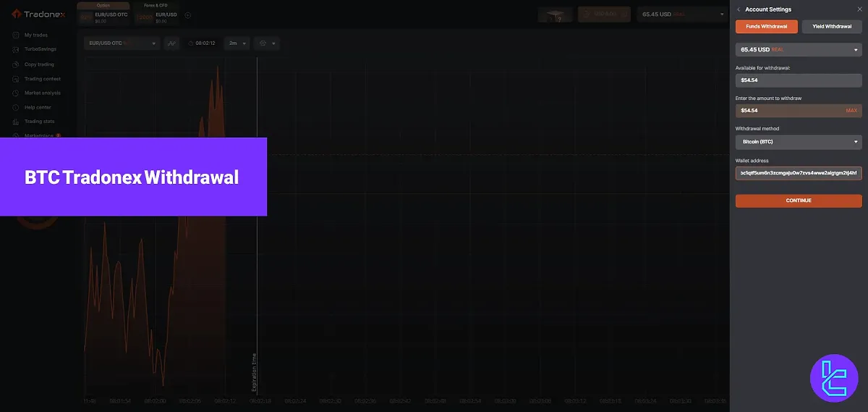Image resolution: width=868 pixels, height=412 pixels.
Task: Open the chart settings gear dropdown
Action: point(265,43)
